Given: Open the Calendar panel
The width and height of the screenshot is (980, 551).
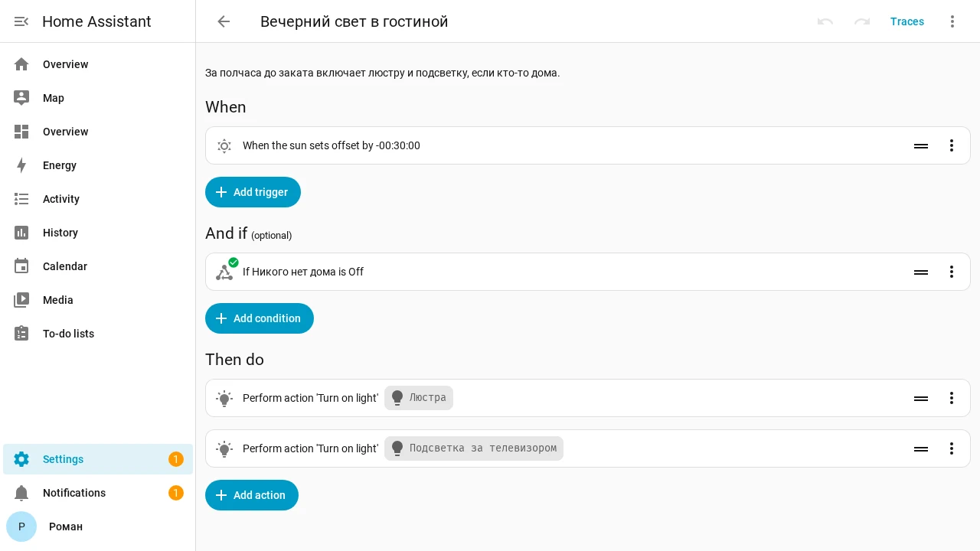Looking at the screenshot, I should click(98, 266).
